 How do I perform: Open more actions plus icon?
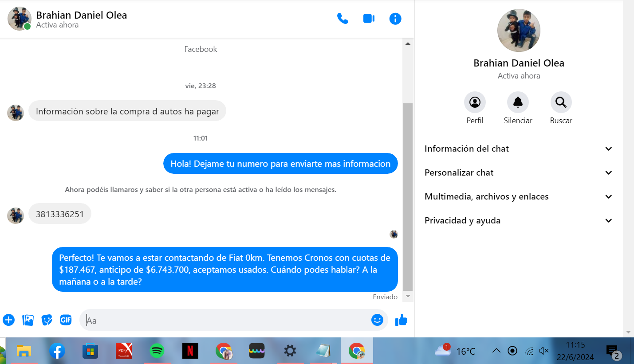pos(9,320)
